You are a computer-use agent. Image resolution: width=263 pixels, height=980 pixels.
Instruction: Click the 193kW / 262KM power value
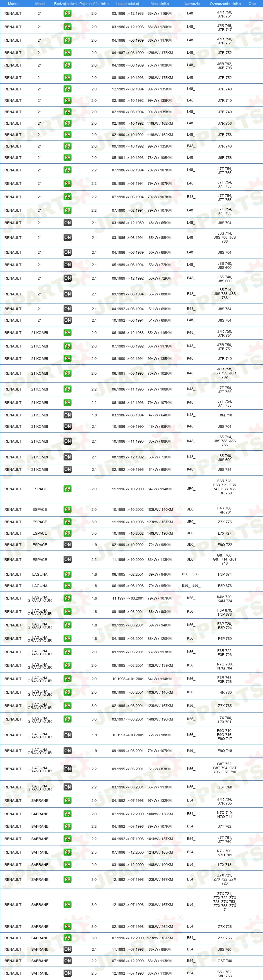[160, 926]
